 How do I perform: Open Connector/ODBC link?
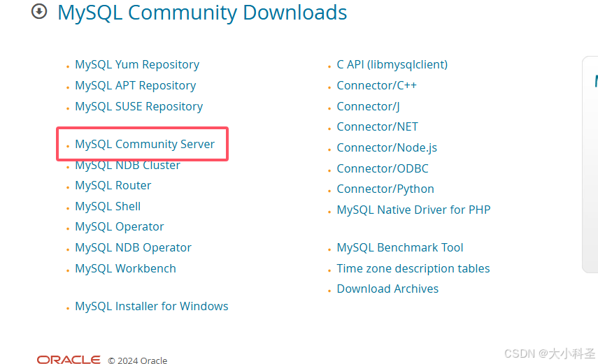(383, 168)
